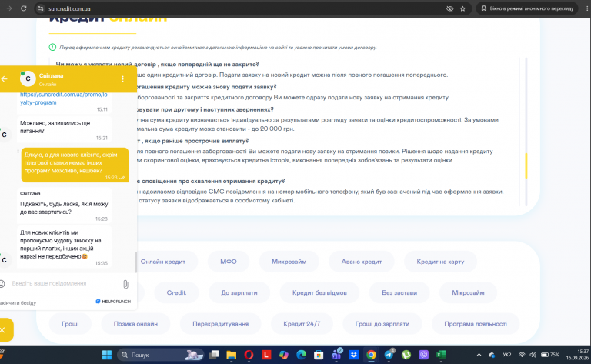Select the Позика онлайн tag

pos(135,324)
